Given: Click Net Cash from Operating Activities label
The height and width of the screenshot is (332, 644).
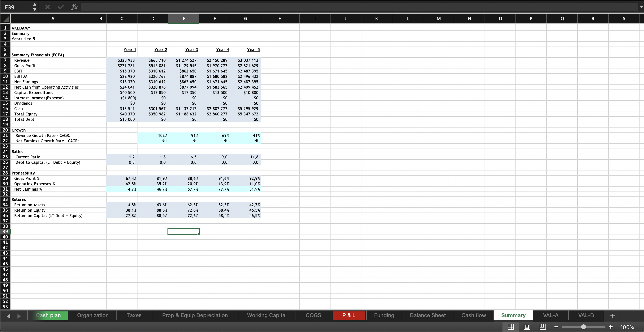Looking at the screenshot, I should pyautogui.click(x=46, y=87).
